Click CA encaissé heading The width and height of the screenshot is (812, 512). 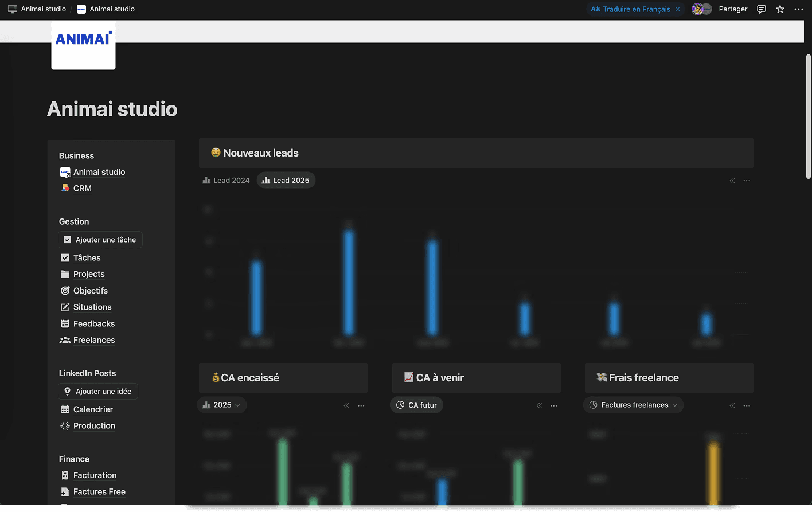250,378
